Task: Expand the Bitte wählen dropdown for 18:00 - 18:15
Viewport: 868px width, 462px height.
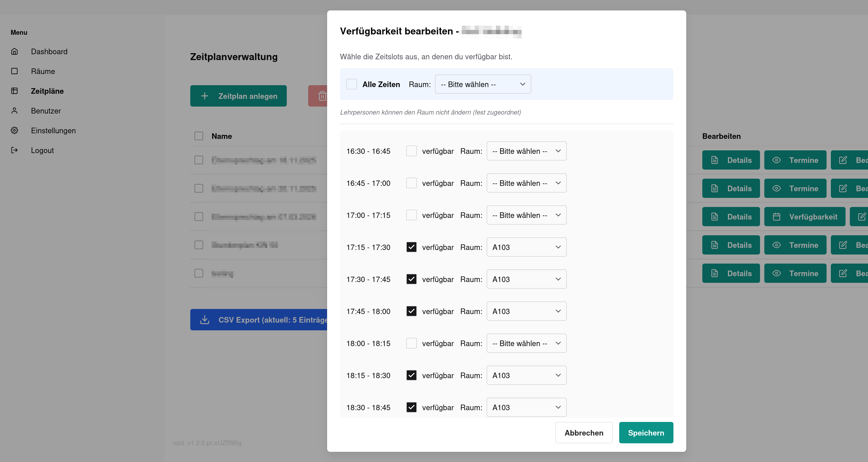Action: click(526, 343)
